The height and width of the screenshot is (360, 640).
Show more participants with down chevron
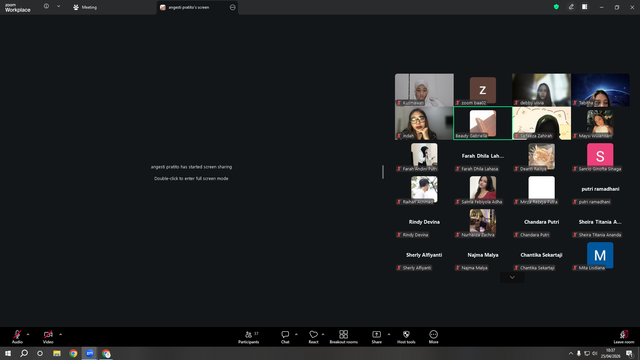512,278
